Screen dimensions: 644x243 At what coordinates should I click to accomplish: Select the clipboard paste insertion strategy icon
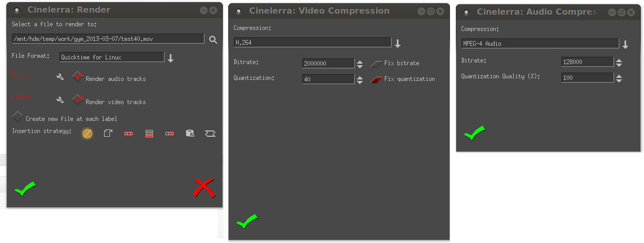190,134
